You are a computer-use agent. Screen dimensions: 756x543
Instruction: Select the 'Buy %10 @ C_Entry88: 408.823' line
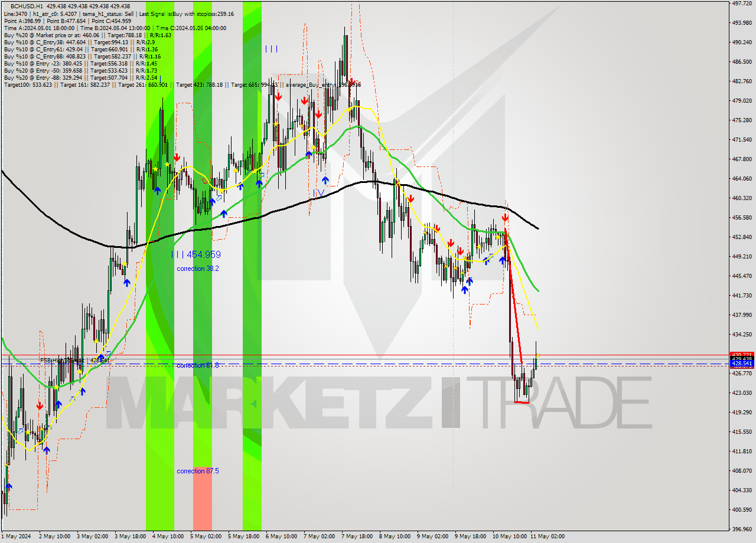(82, 56)
